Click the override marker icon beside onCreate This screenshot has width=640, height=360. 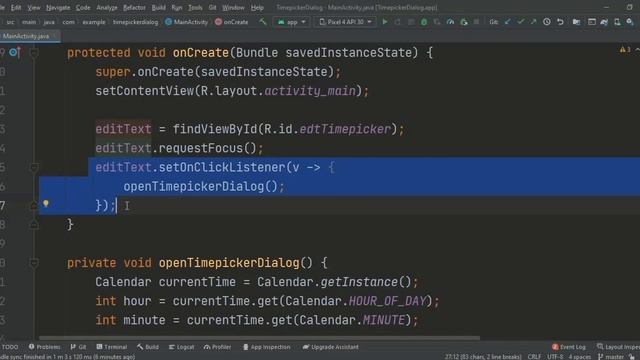pos(15,52)
